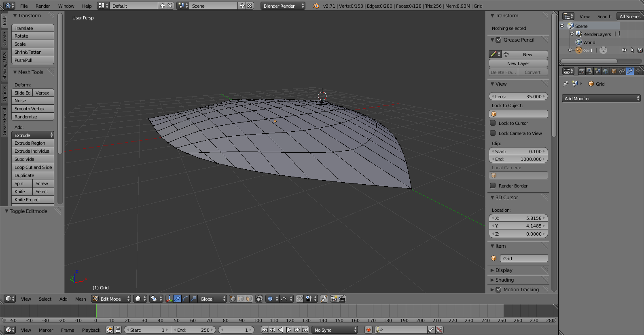Screen dimensions: 644x335
Task: Open the Extrude dropdown in Mesh Tools
Action: pyautogui.click(x=33, y=135)
